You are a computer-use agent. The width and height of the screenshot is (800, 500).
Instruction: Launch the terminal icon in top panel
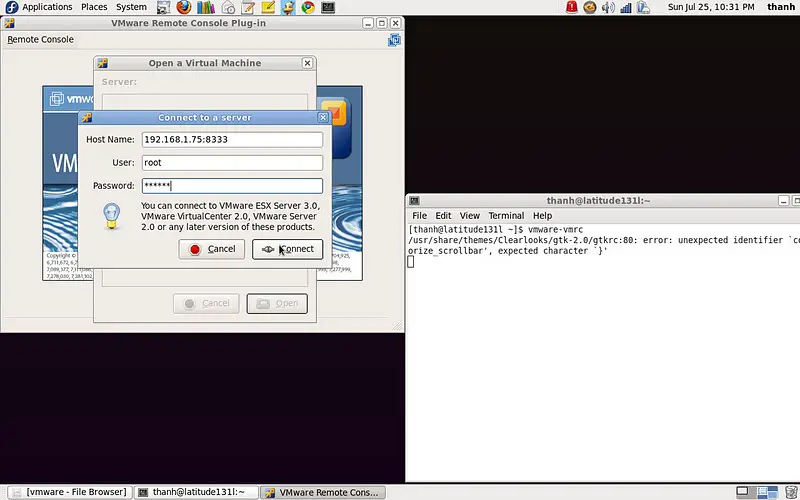pyautogui.click(x=328, y=7)
